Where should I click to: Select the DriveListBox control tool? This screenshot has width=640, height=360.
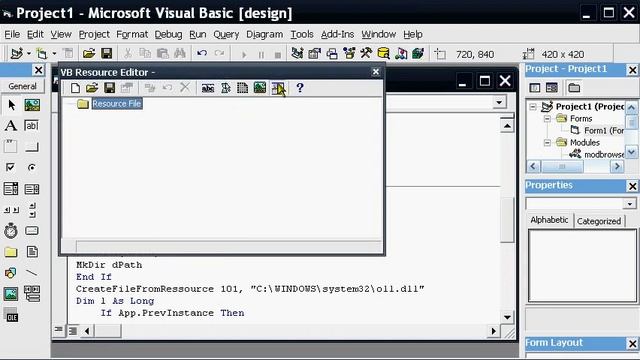point(32,231)
